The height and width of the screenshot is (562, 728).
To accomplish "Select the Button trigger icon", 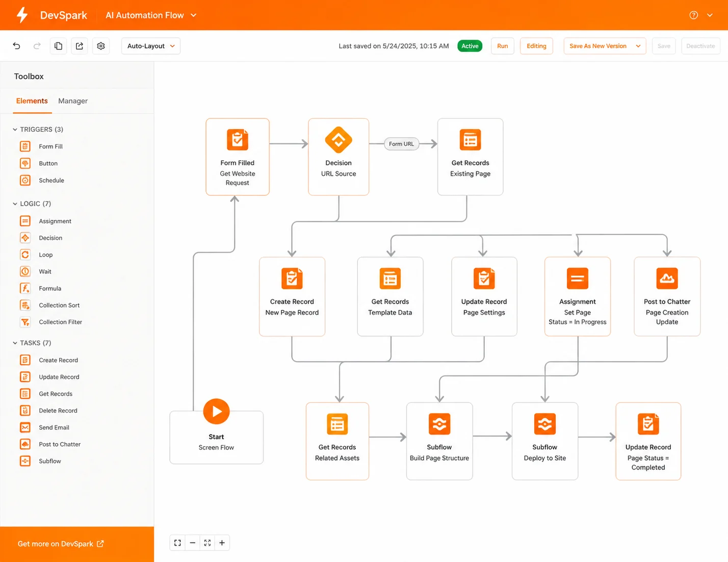I will [25, 163].
